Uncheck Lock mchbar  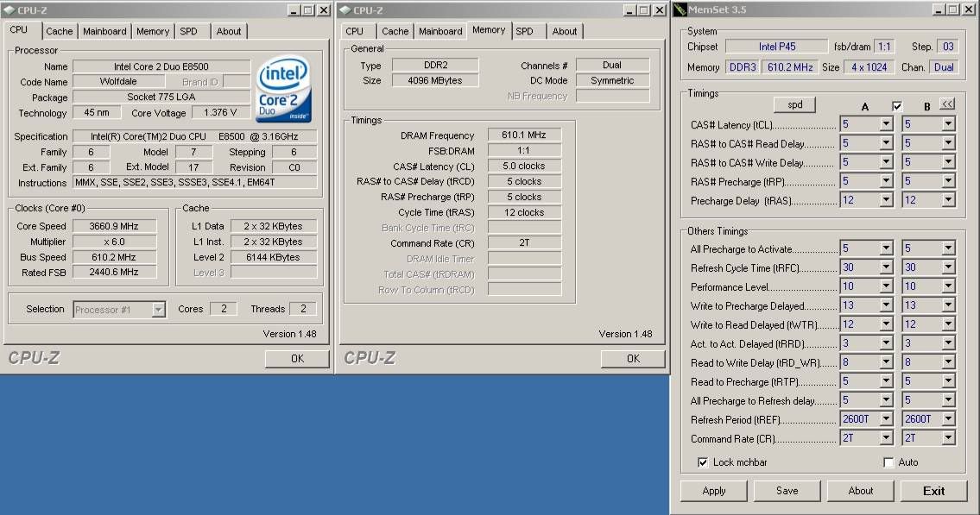coord(703,462)
